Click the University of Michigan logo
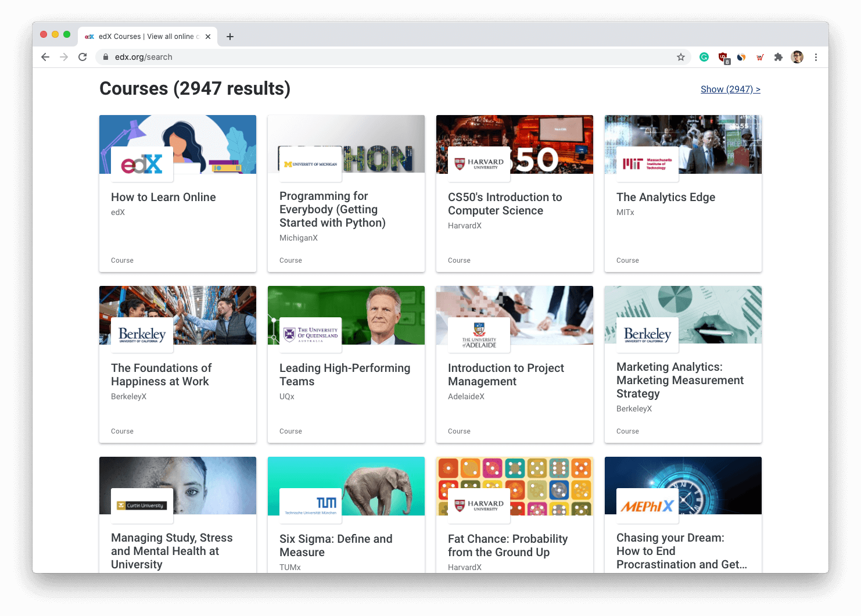 point(310,164)
